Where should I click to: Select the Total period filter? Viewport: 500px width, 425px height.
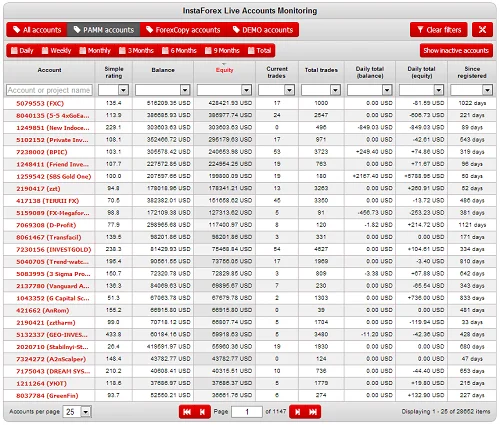point(260,51)
